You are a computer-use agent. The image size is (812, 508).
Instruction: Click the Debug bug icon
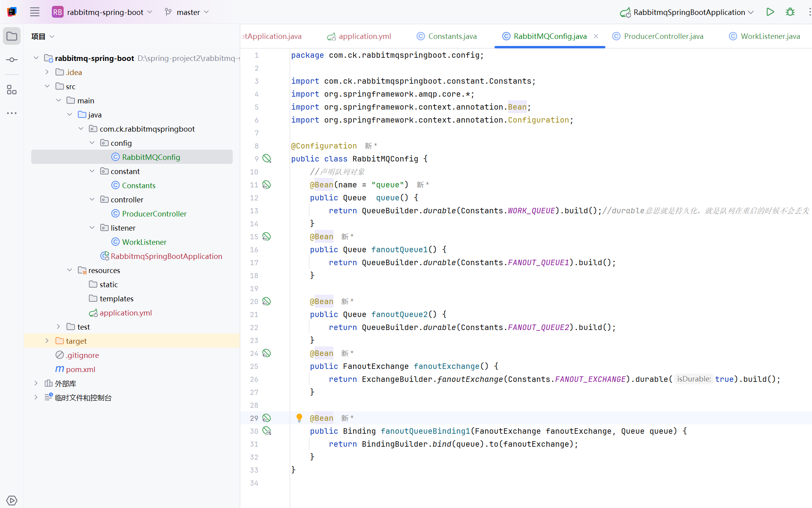coord(790,12)
